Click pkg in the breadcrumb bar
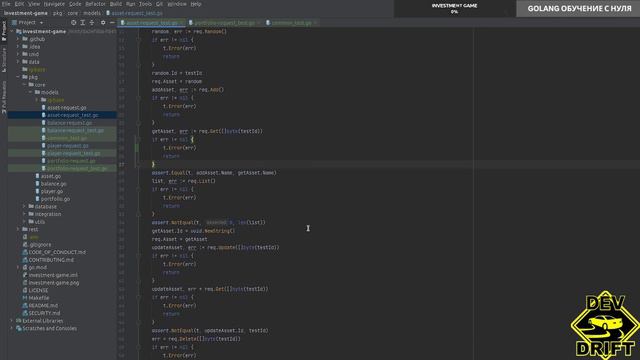 (58, 13)
